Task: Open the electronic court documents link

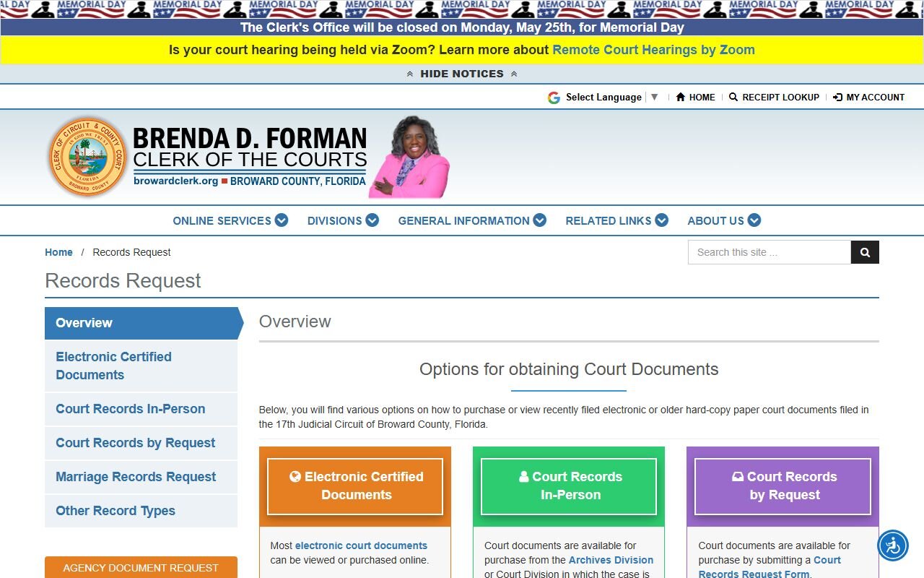Action: pos(361,545)
